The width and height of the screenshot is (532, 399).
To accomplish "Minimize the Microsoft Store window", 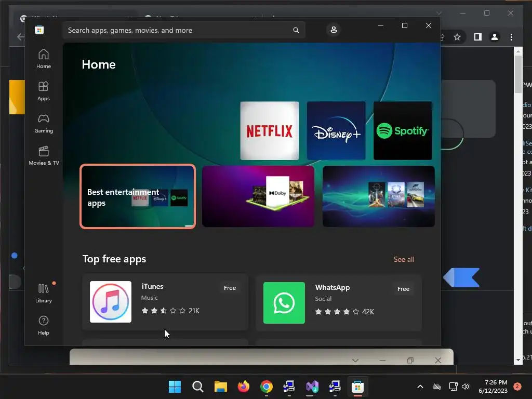I will [381, 25].
